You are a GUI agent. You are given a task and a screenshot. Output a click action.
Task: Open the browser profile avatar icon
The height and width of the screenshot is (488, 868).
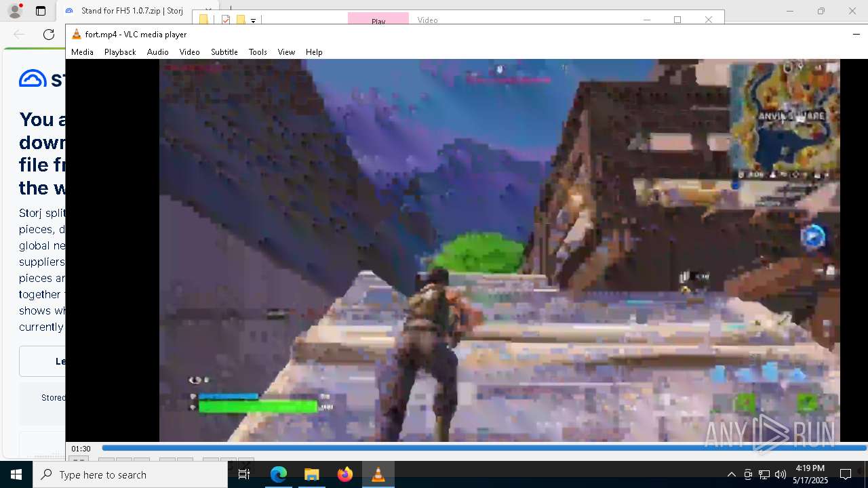pyautogui.click(x=14, y=11)
